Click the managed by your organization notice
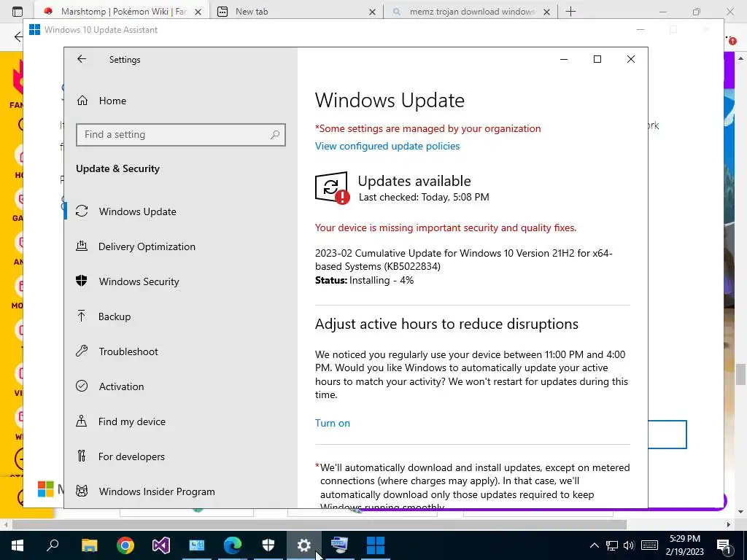The width and height of the screenshot is (747, 560). [x=427, y=128]
